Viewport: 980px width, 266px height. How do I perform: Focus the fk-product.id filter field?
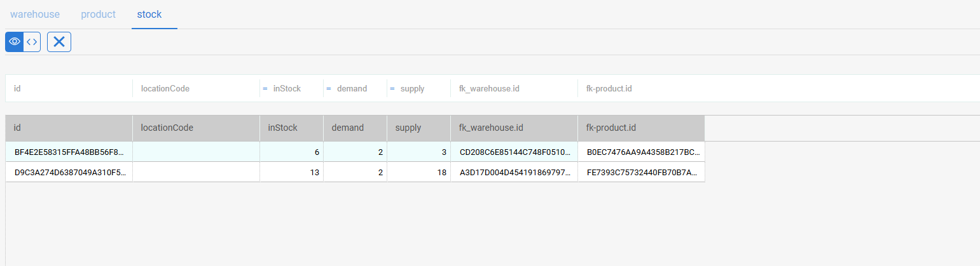pyautogui.click(x=642, y=89)
